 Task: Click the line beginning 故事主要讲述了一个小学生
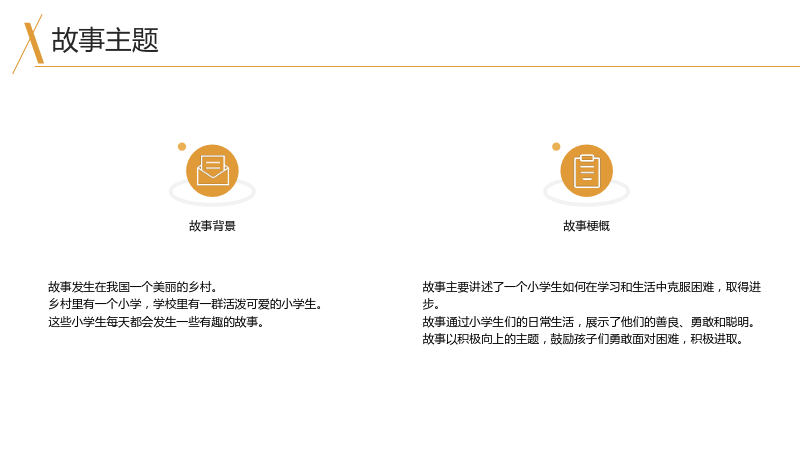point(591,287)
